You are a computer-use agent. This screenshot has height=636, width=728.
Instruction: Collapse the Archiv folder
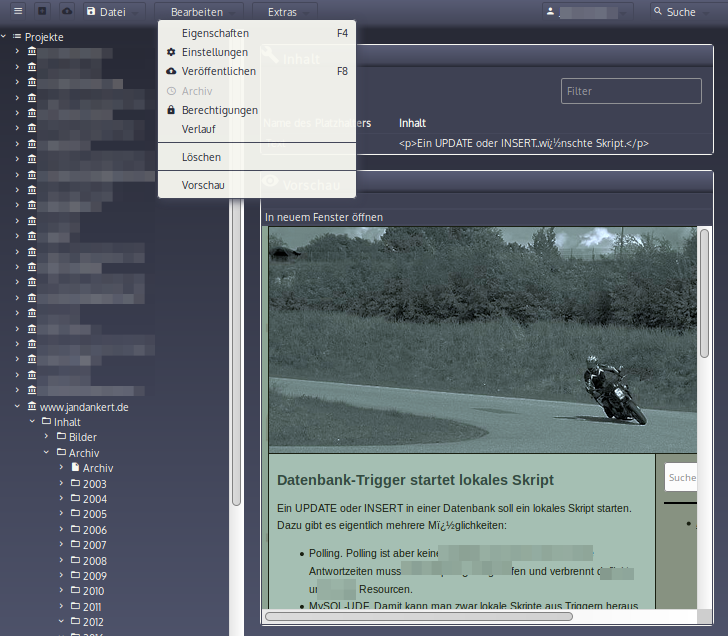[46, 452]
